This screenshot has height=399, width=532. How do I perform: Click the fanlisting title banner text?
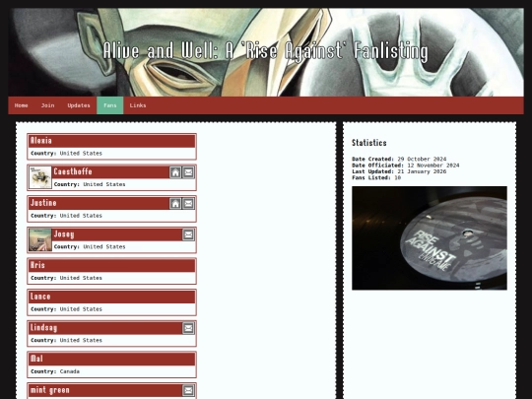(265, 51)
